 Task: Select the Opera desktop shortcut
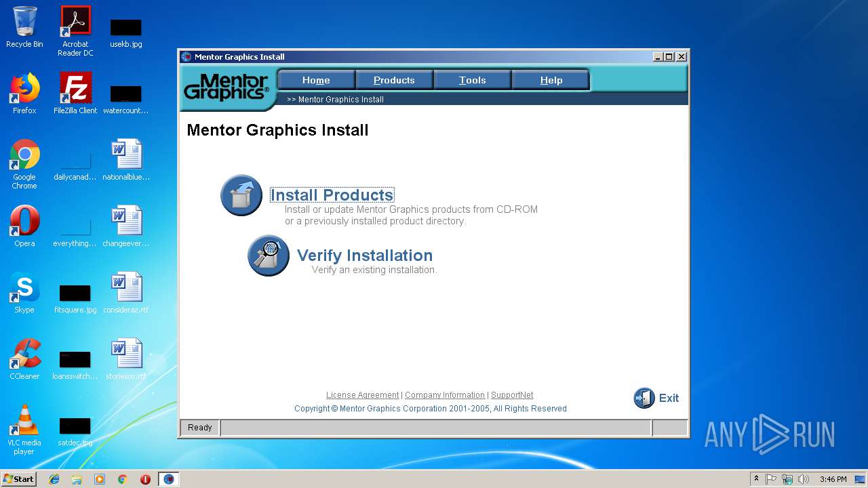(x=24, y=226)
